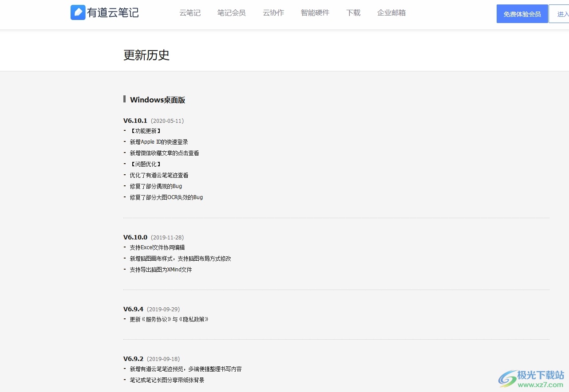Click the 免费体验会员 button
The image size is (569, 392).
point(522,14)
